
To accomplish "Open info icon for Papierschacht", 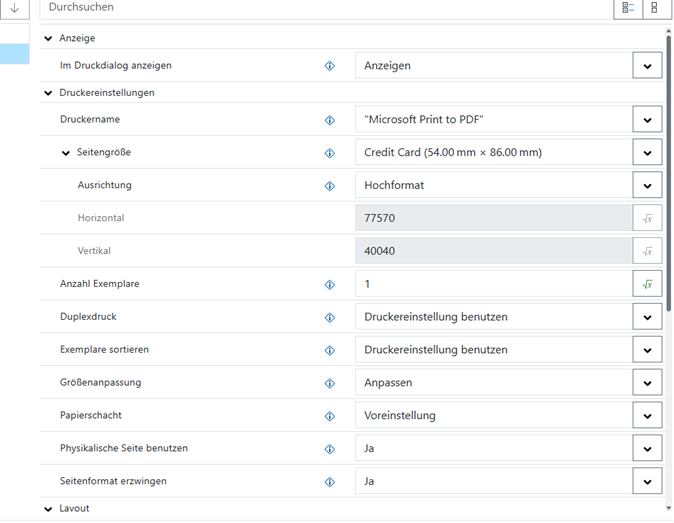I will tap(330, 416).
